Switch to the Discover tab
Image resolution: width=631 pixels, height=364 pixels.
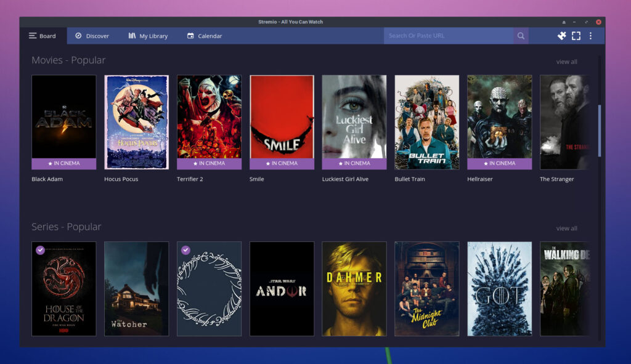pyautogui.click(x=92, y=36)
